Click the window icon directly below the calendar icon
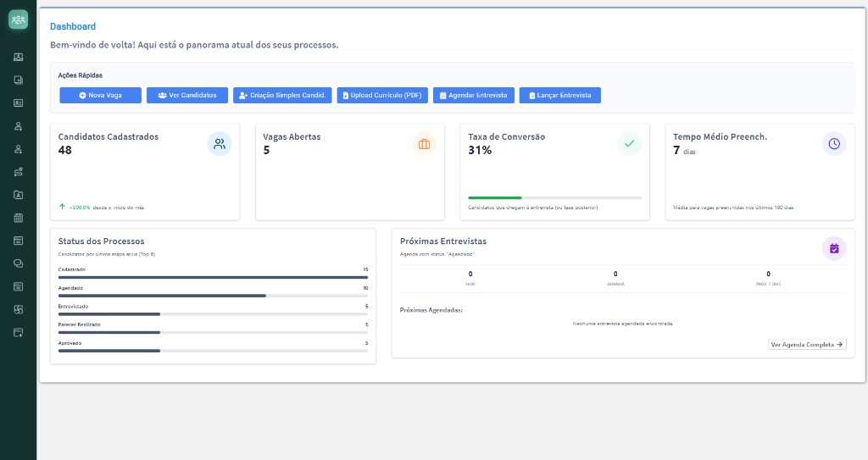The image size is (868, 460). [19, 241]
